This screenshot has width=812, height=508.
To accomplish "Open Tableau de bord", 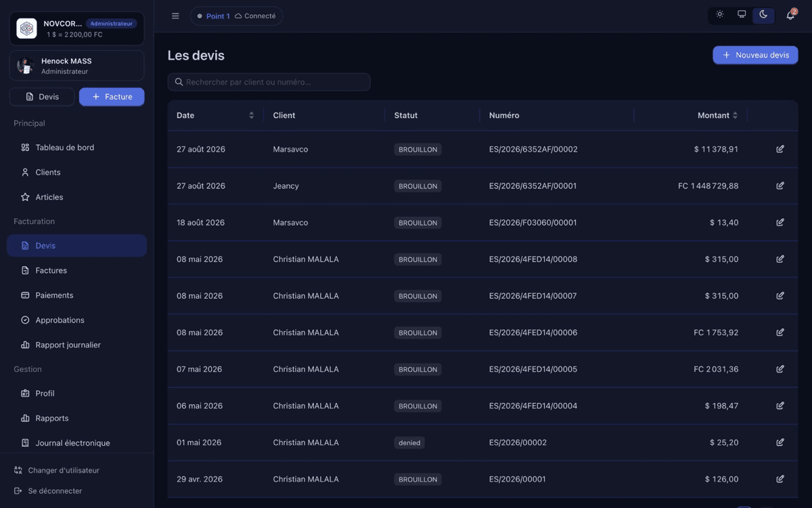I will pos(76,148).
